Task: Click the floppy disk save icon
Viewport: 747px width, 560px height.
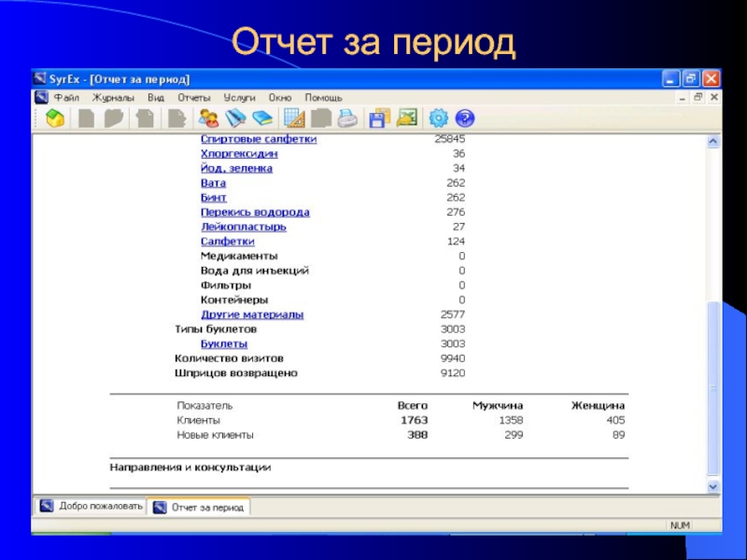Action: click(379, 119)
